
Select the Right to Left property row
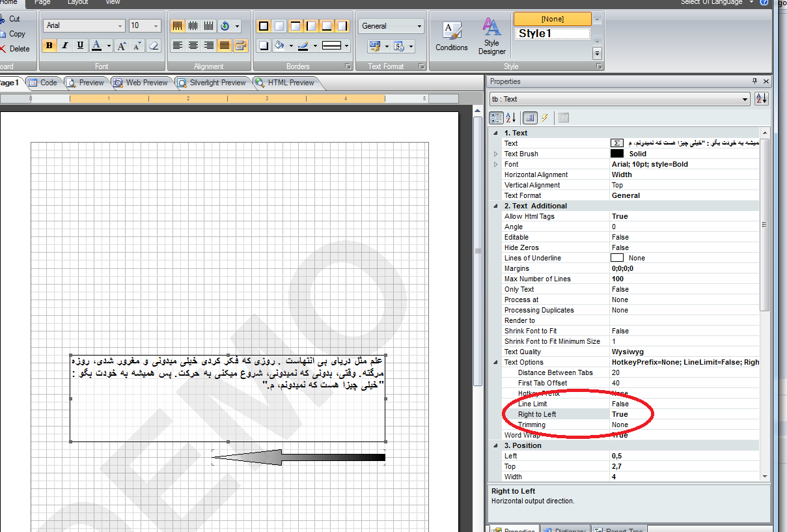pos(537,414)
